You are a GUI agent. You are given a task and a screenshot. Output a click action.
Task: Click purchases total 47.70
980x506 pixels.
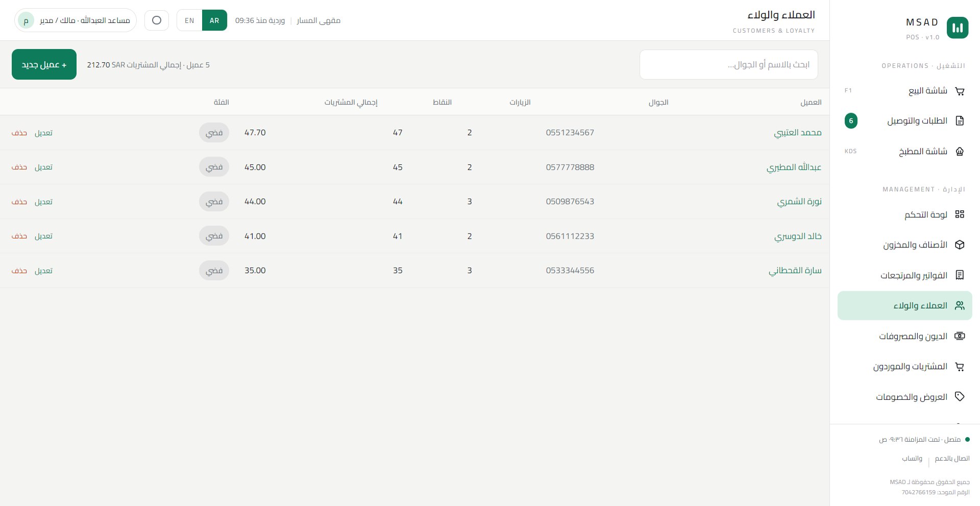(255, 133)
